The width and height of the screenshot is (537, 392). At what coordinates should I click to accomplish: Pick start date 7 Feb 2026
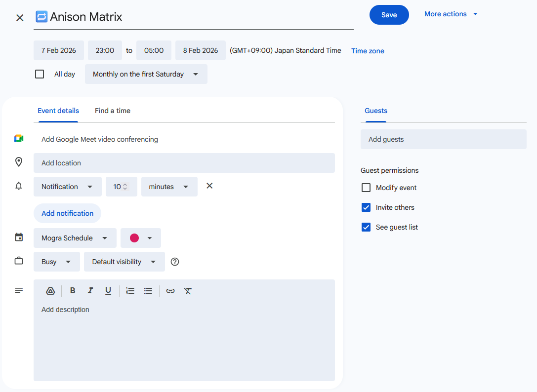59,50
